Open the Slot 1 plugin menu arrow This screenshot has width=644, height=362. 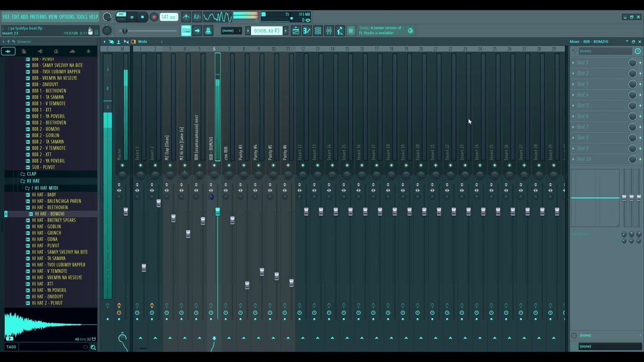pyautogui.click(x=573, y=62)
